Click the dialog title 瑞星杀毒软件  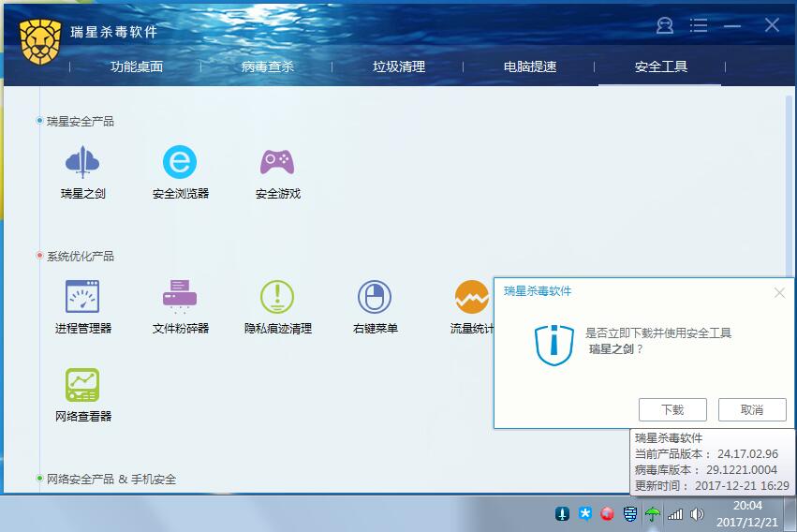pos(538,291)
